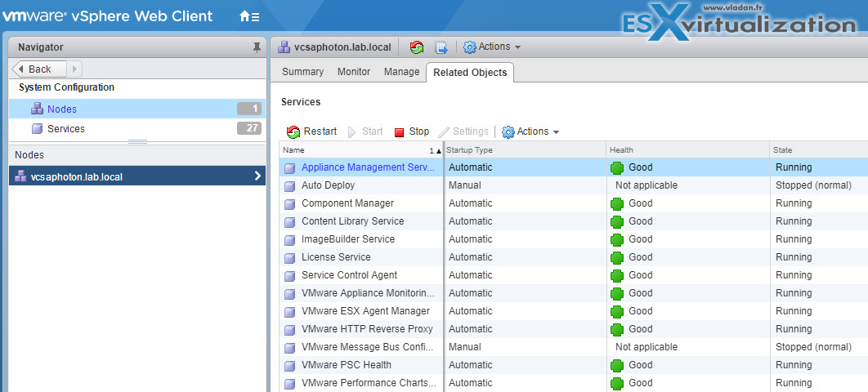The image size is (868, 392).
Task: Click the Nodes count badge 1
Action: [249, 109]
